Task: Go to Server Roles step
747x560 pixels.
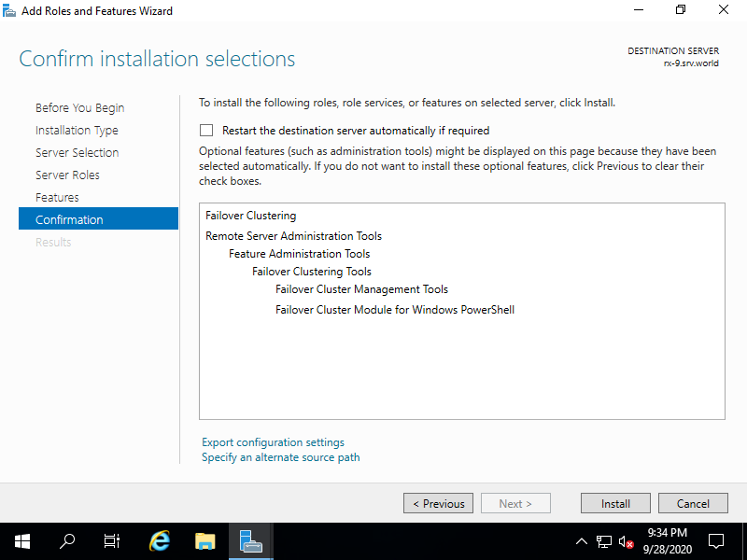Action: coord(67,175)
